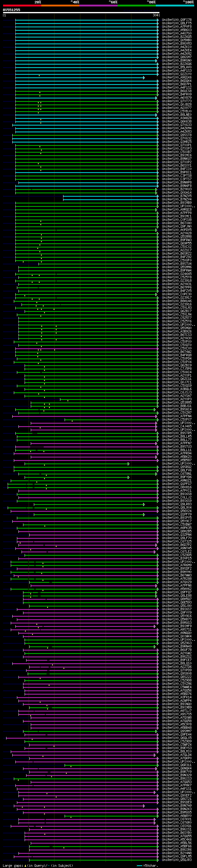Select hit UniRef100_A3FK14
The height and width of the screenshot is (868, 197).
177,697
